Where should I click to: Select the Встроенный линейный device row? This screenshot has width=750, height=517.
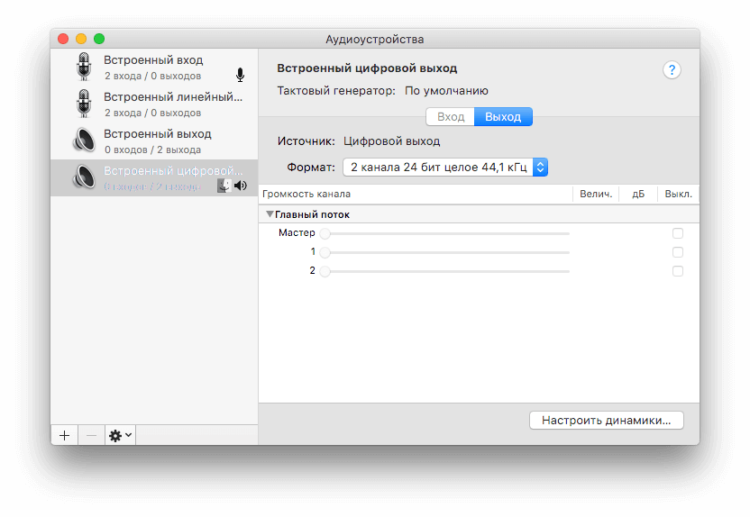(x=154, y=104)
